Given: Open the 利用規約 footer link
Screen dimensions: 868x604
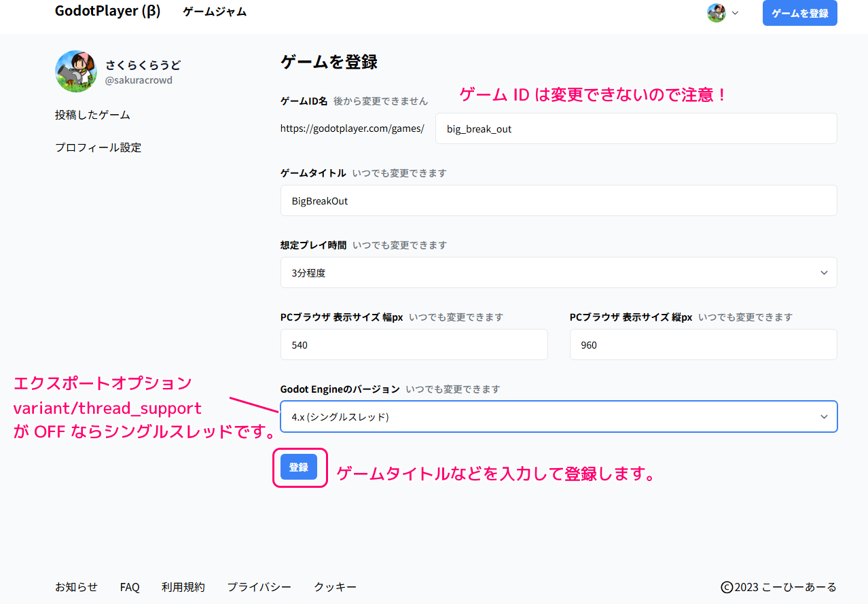Looking at the screenshot, I should coord(183,587).
